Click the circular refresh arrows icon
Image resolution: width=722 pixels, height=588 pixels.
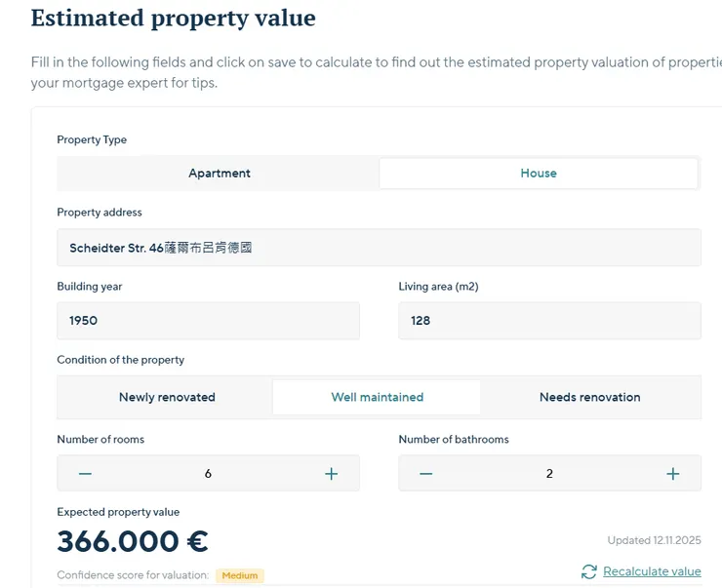point(588,571)
